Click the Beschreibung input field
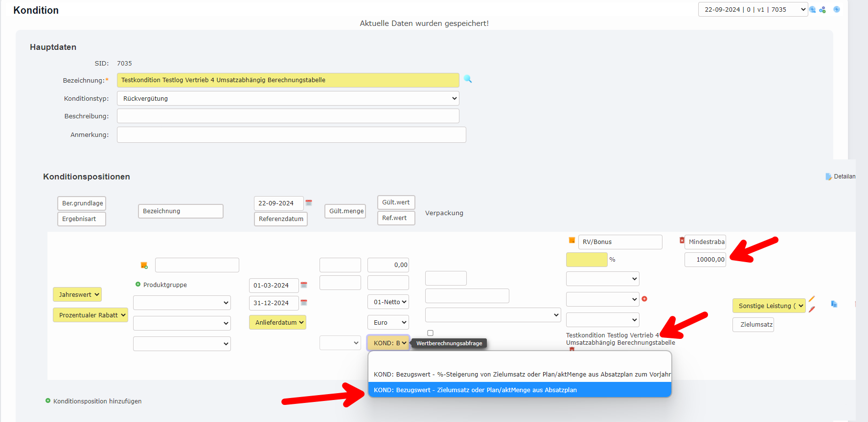 click(x=288, y=116)
